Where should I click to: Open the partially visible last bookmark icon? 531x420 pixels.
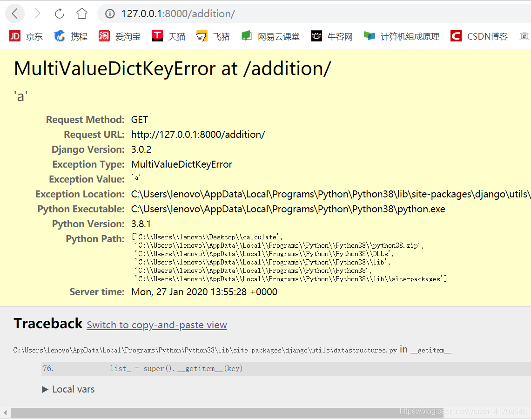coord(524,35)
